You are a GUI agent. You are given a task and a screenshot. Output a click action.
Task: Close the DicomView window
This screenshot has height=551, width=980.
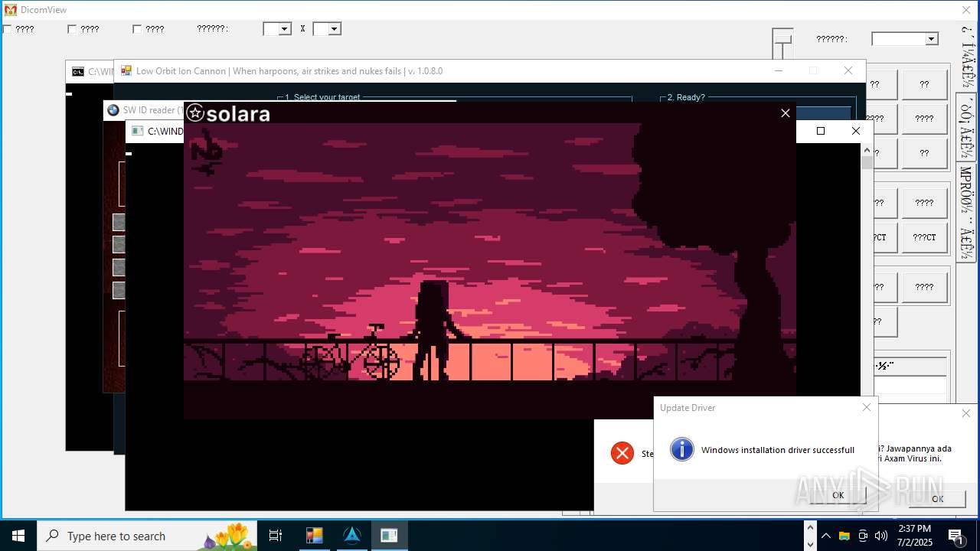tap(966, 10)
